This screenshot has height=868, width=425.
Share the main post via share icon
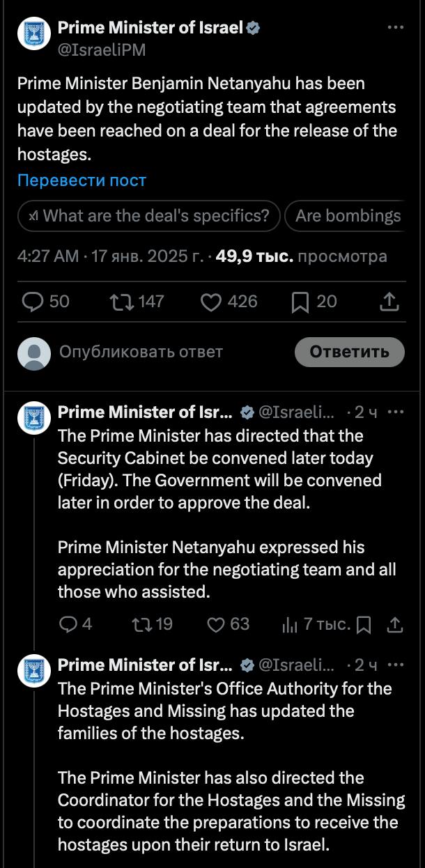389,301
